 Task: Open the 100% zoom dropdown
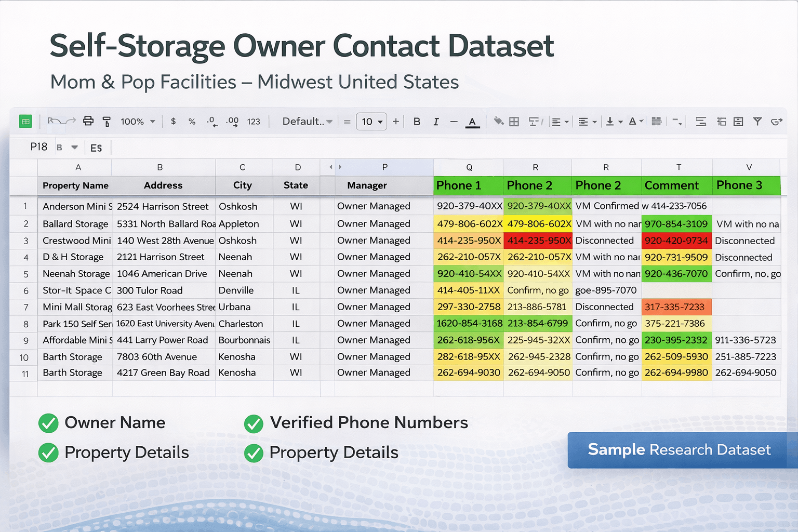(x=138, y=122)
